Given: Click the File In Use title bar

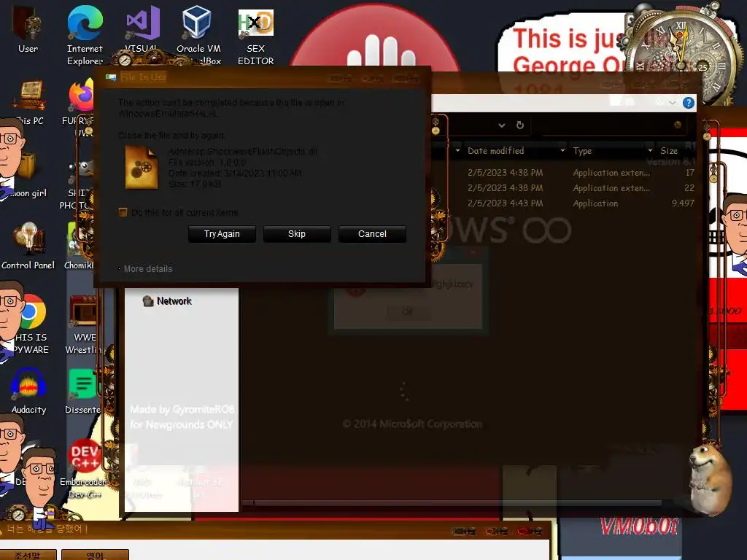Looking at the screenshot, I should point(262,77).
